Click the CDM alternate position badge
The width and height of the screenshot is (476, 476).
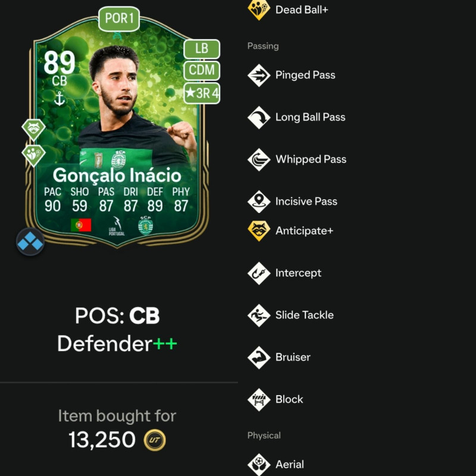202,70
